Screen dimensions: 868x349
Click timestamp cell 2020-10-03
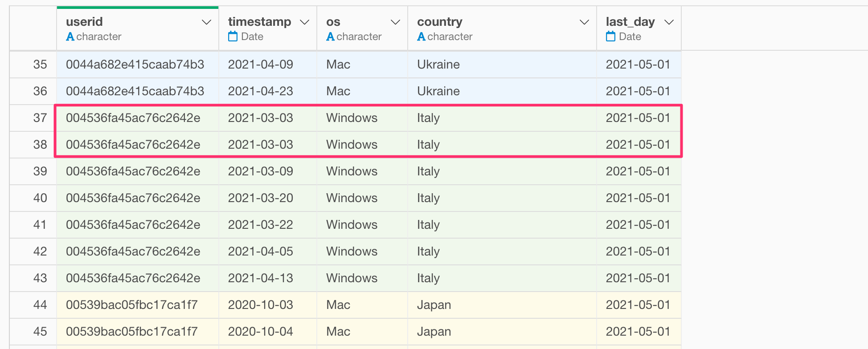[268, 305]
